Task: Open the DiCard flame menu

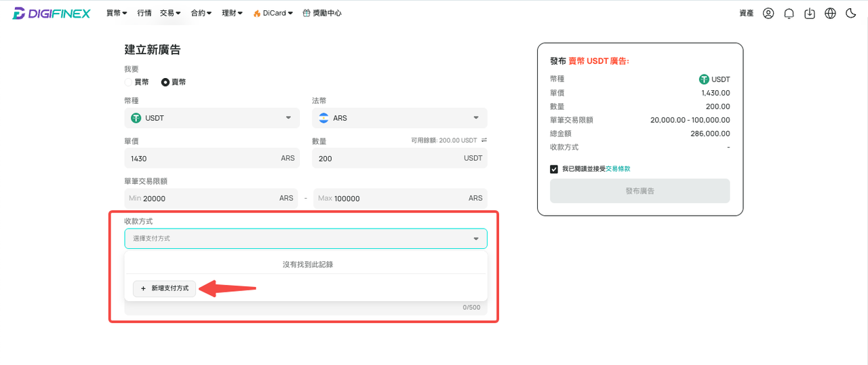Action: point(273,13)
